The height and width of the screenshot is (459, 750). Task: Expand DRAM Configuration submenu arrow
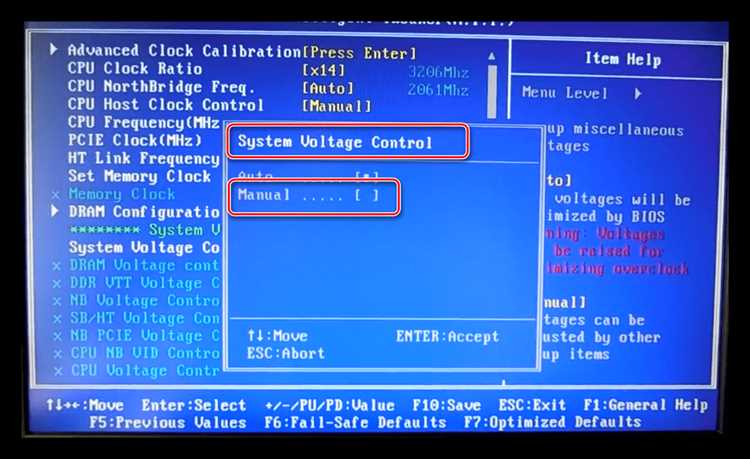pos(55,211)
